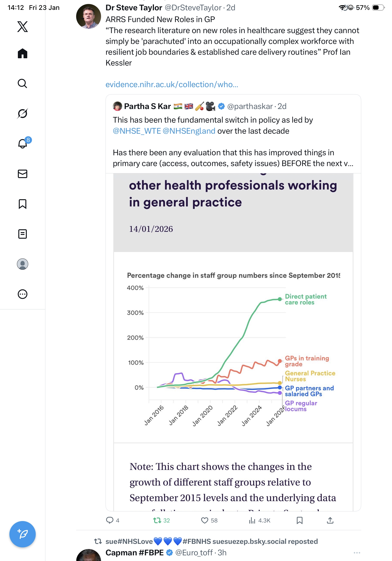Open Lists icon in sidebar

tap(23, 234)
